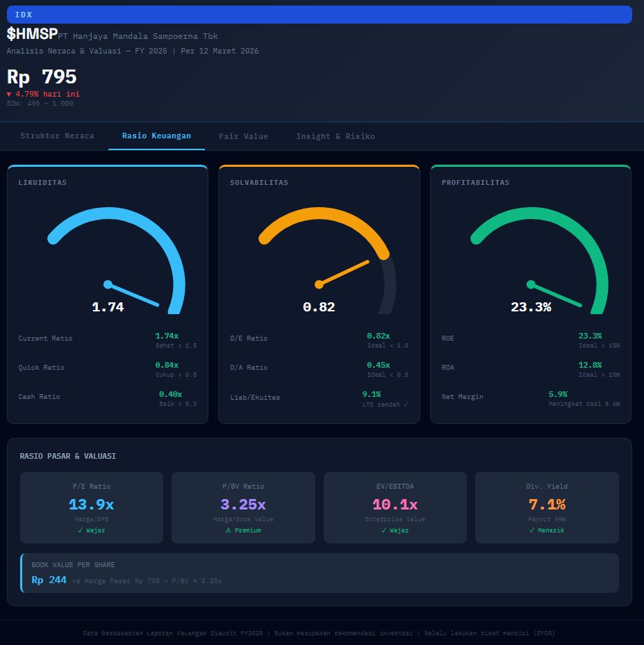644x645 pixels.
Task: Select the Rasio Keuangan tab
Action: (156, 136)
